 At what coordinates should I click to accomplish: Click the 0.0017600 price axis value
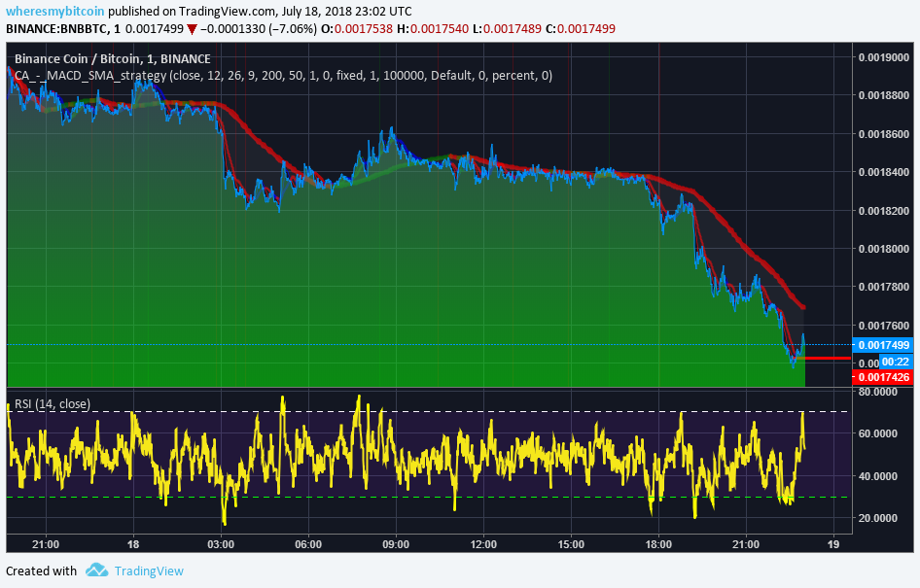884,326
